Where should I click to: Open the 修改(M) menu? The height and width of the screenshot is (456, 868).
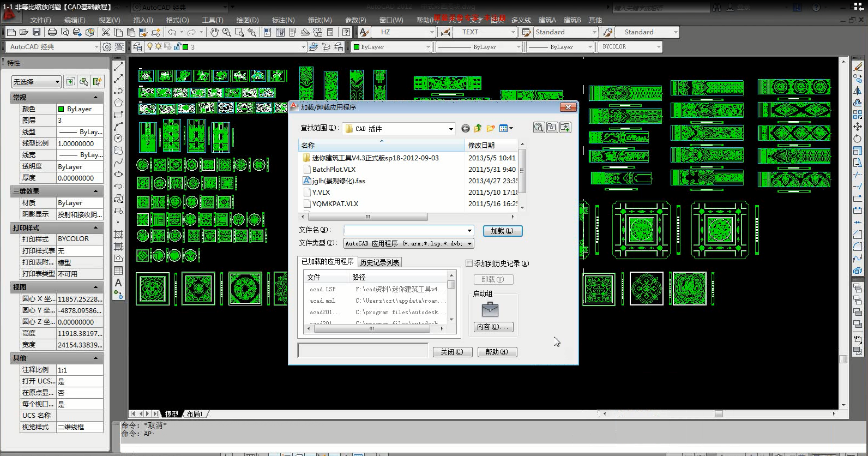tap(320, 20)
